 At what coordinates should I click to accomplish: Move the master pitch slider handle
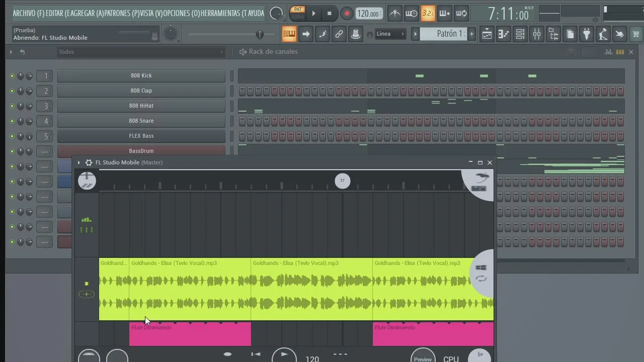pos(260,34)
